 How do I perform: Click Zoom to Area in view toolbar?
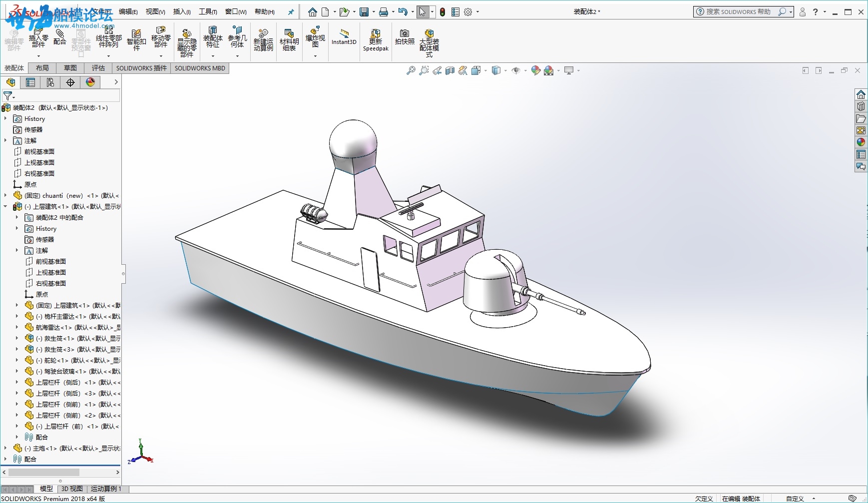[x=424, y=71]
